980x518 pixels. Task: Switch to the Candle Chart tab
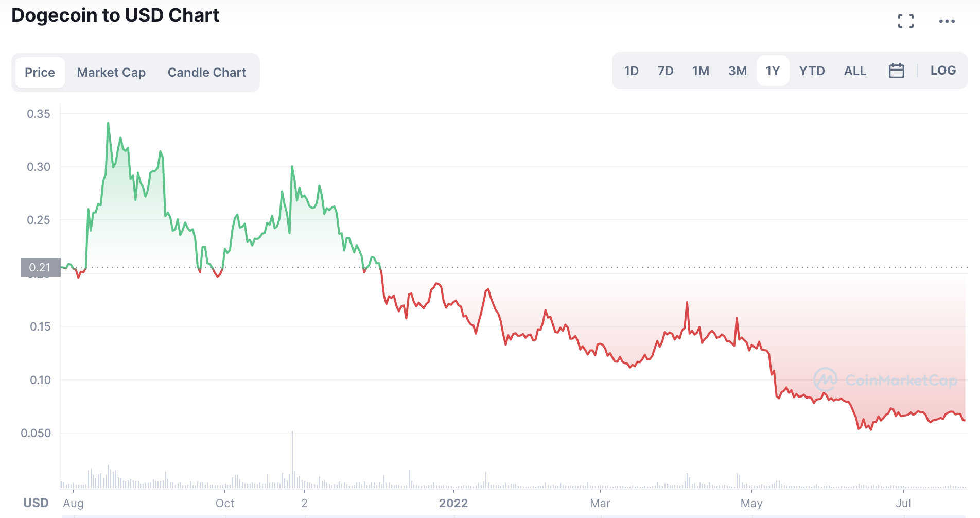tap(207, 73)
